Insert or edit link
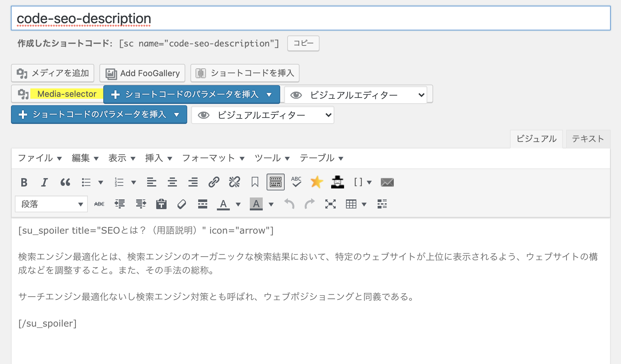 click(214, 182)
